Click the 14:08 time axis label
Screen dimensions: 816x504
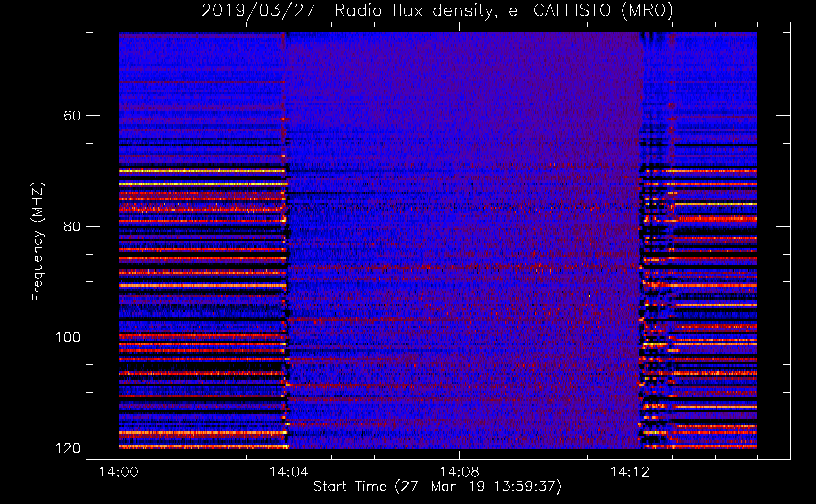pyautogui.click(x=459, y=472)
